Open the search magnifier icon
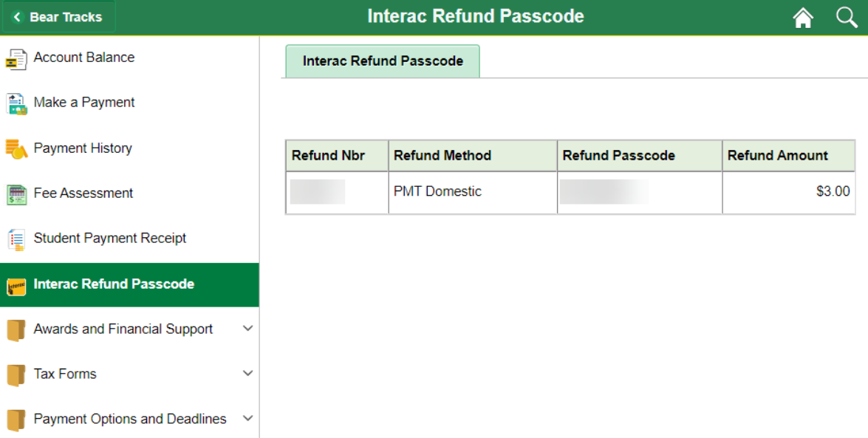868x438 pixels. [847, 18]
